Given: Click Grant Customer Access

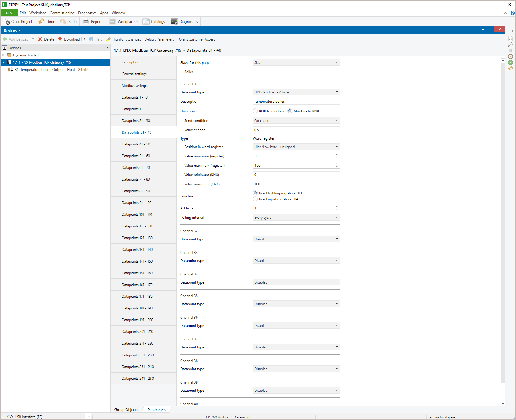Looking at the screenshot, I should tap(197, 39).
